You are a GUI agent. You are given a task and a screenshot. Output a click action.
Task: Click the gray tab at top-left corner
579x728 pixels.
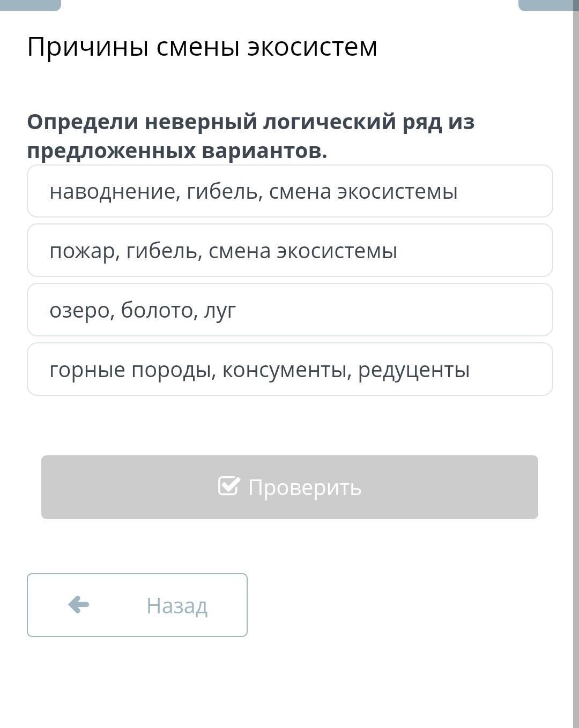(31, 5)
